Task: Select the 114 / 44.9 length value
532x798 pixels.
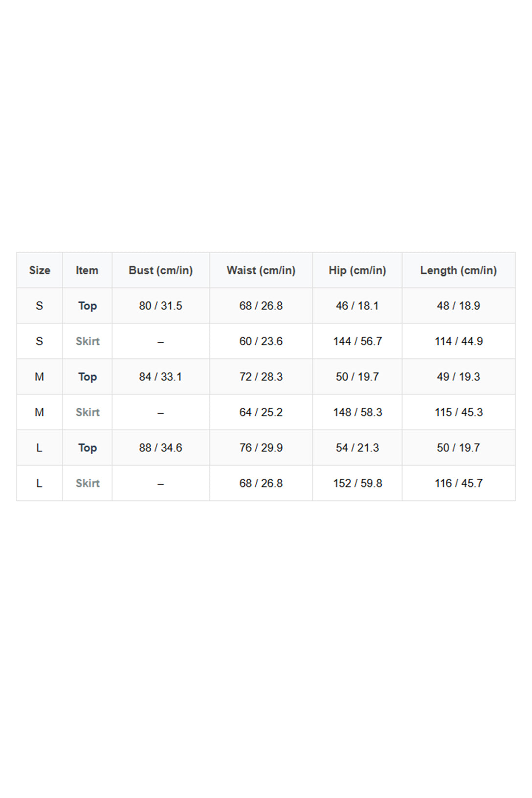Action: (x=459, y=341)
